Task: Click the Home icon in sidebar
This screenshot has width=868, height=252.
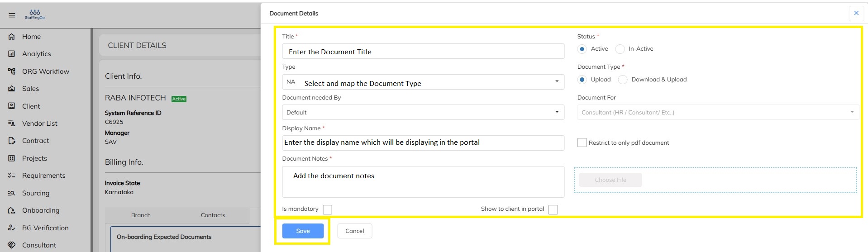Action: point(12,37)
